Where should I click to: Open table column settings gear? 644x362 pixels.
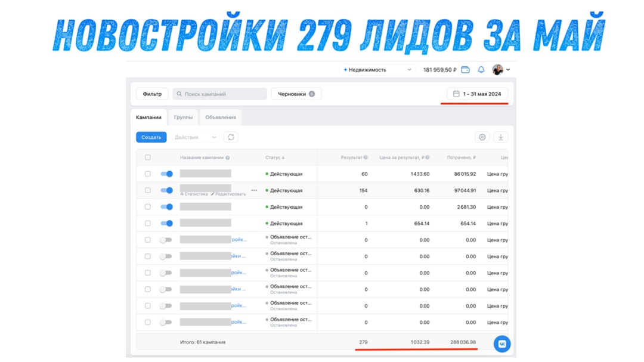pyautogui.click(x=482, y=137)
